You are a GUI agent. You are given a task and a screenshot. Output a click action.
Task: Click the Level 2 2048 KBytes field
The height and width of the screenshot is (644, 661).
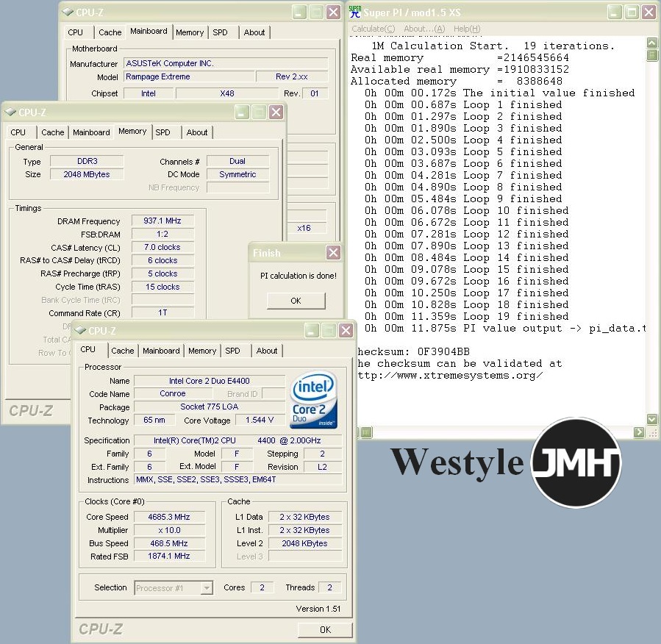point(305,543)
